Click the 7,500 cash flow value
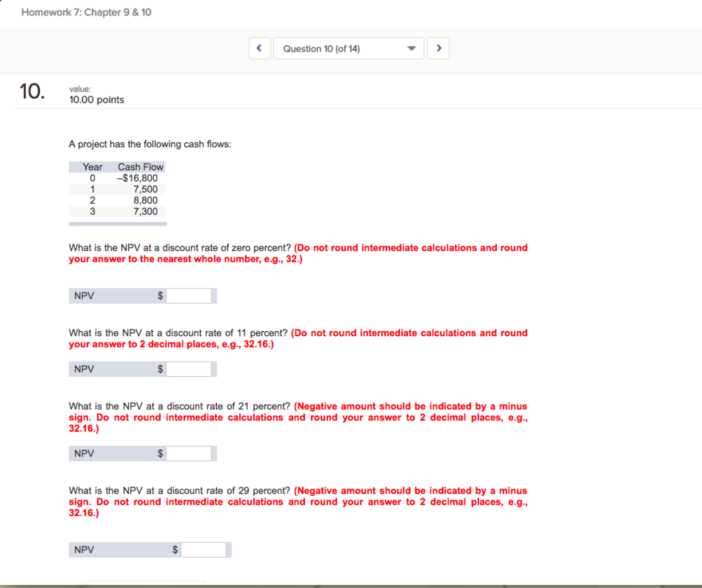This screenshot has height=588, width=702. (x=145, y=189)
